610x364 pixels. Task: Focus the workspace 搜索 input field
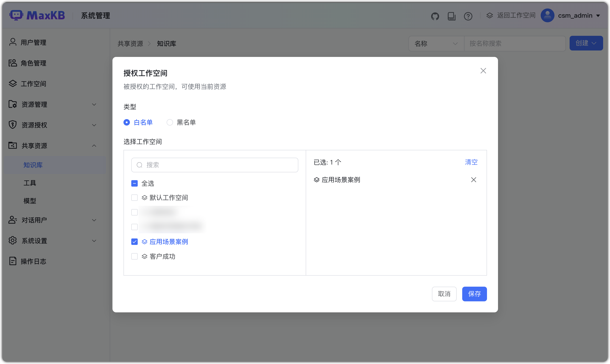click(215, 165)
